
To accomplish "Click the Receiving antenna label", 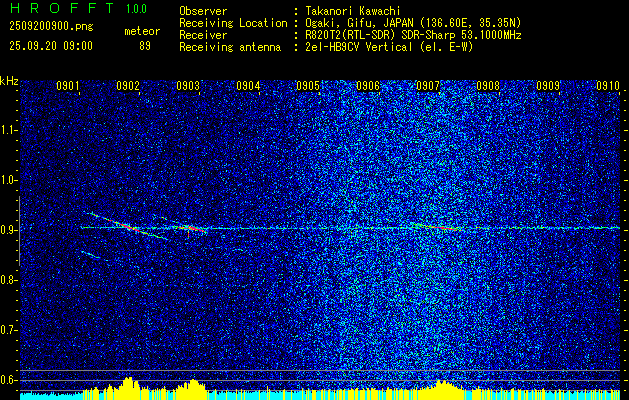I will pos(230,47).
